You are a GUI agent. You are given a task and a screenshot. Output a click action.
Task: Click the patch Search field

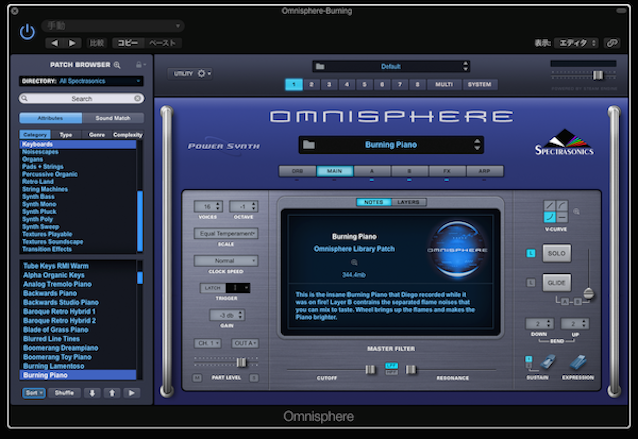(81, 98)
